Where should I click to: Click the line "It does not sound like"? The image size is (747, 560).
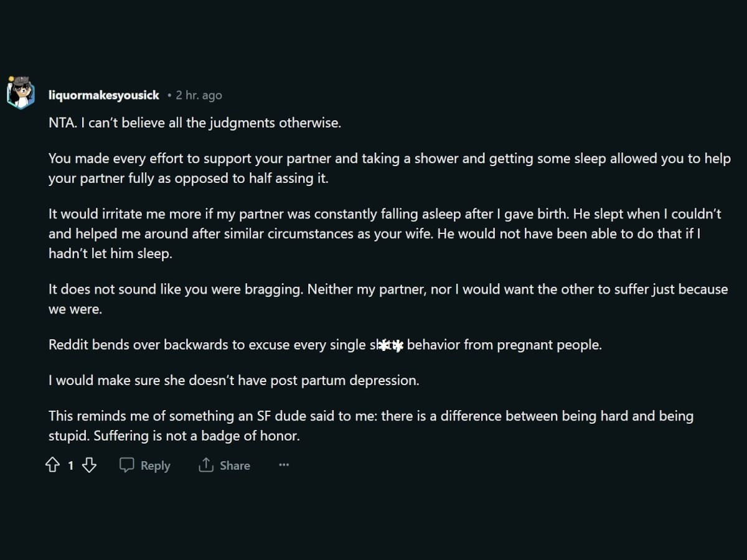click(x=388, y=289)
